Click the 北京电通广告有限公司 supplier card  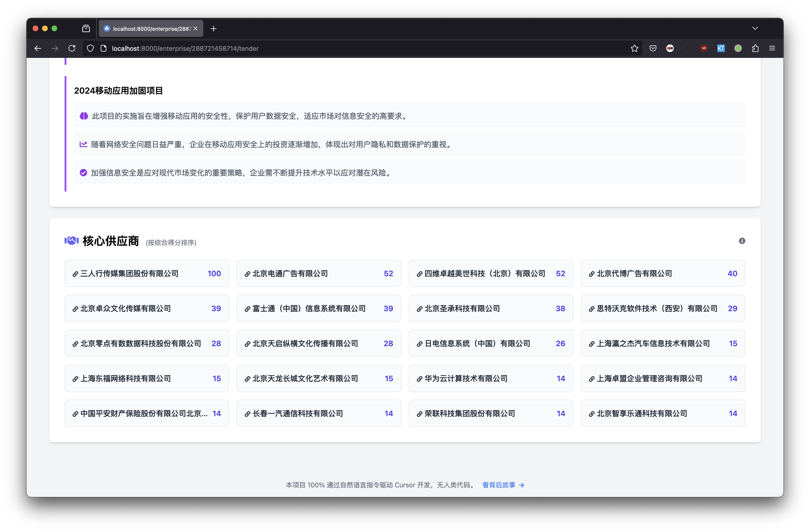pos(290,274)
